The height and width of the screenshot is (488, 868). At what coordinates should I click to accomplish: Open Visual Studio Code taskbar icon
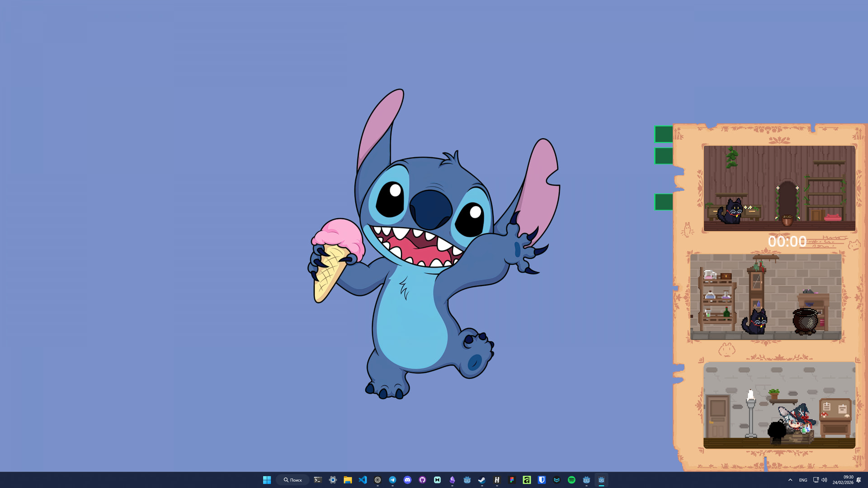click(x=363, y=480)
